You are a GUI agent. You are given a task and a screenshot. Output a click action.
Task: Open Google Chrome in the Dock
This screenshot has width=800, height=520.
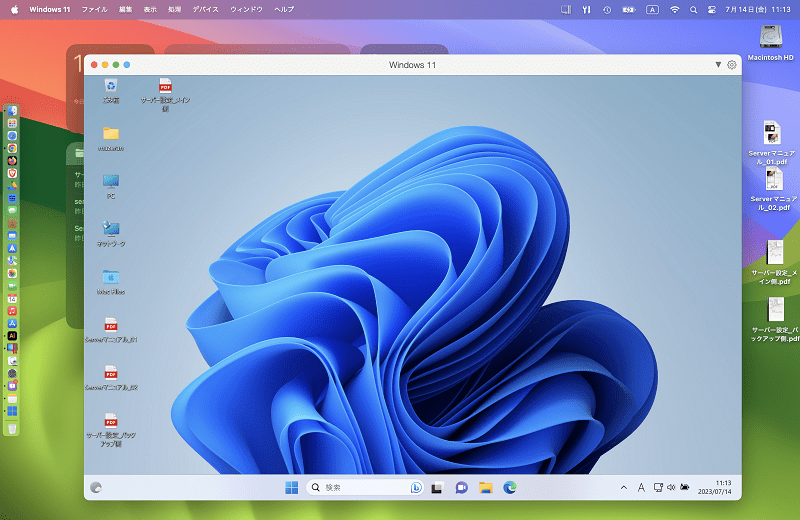coord(12,148)
